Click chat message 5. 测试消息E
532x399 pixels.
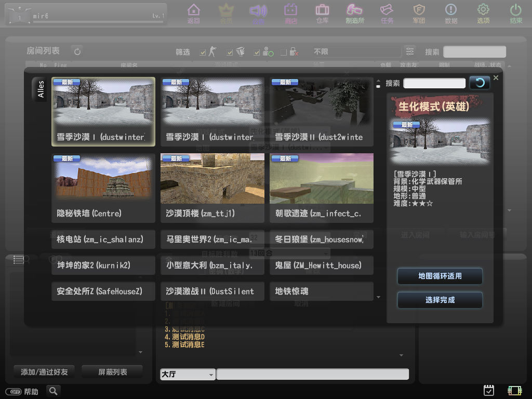[184, 345]
